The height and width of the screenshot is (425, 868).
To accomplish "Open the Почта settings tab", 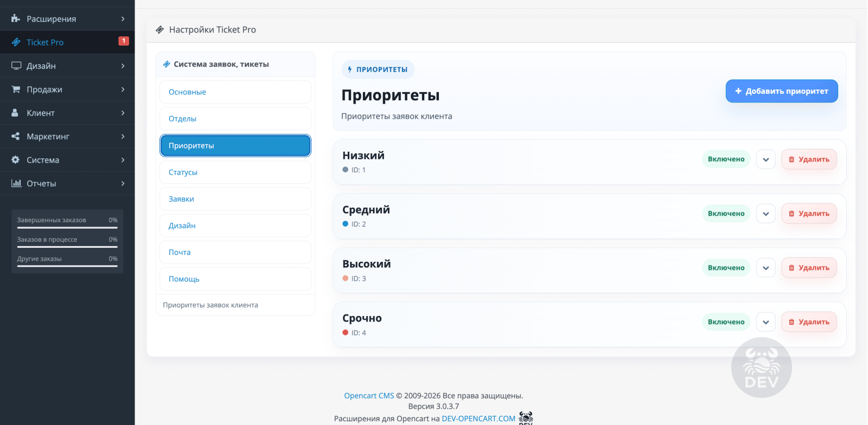I will (x=235, y=252).
